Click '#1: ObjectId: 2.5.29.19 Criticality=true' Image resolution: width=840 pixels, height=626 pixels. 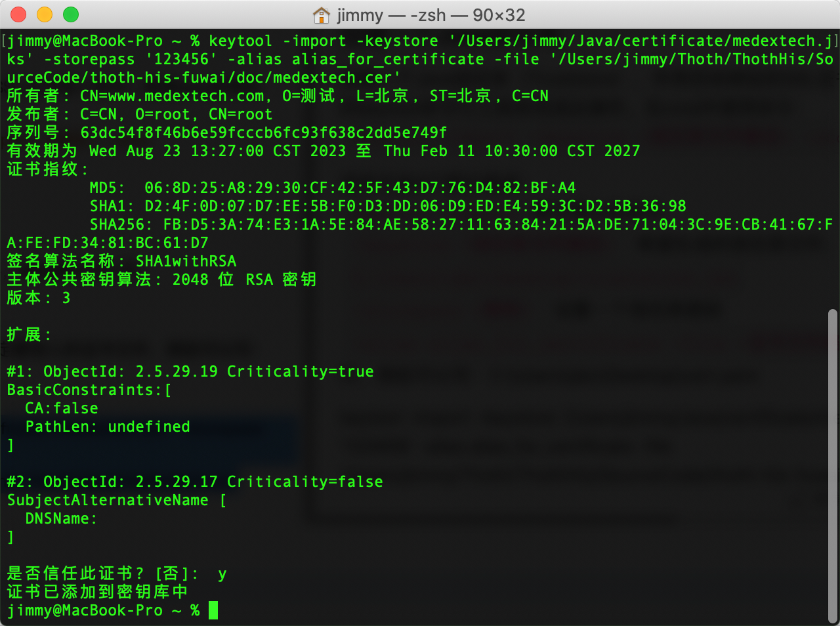point(190,371)
